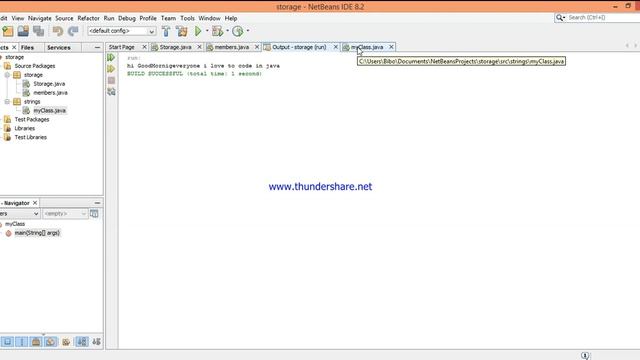Image resolution: width=640 pixels, height=360 pixels.
Task: Open the Run Project dropdown arrow
Action: tap(207, 31)
